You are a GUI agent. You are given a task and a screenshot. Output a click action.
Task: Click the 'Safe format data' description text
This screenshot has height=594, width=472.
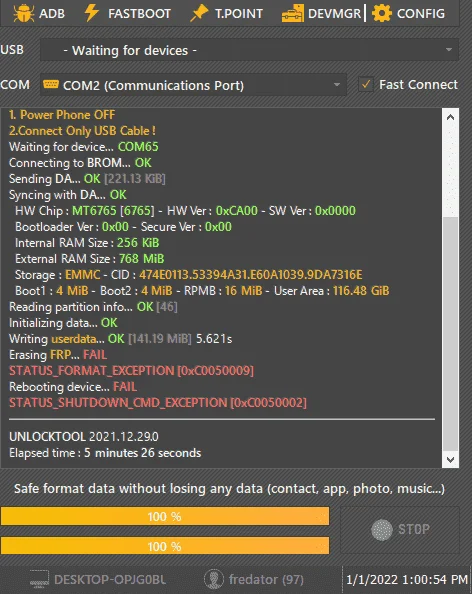pos(229,488)
